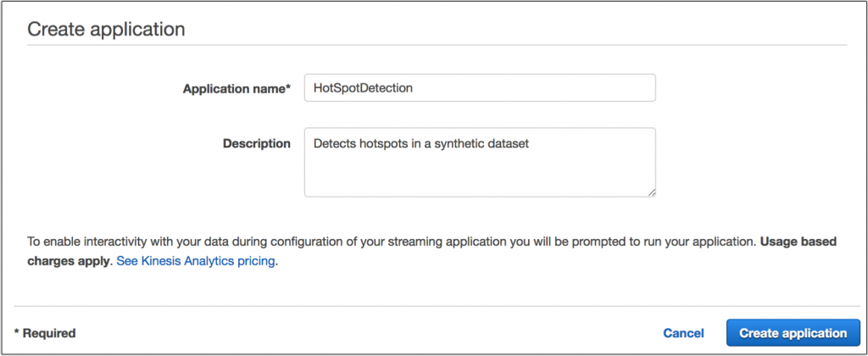Click the bold Usage based charges text

tap(798, 242)
